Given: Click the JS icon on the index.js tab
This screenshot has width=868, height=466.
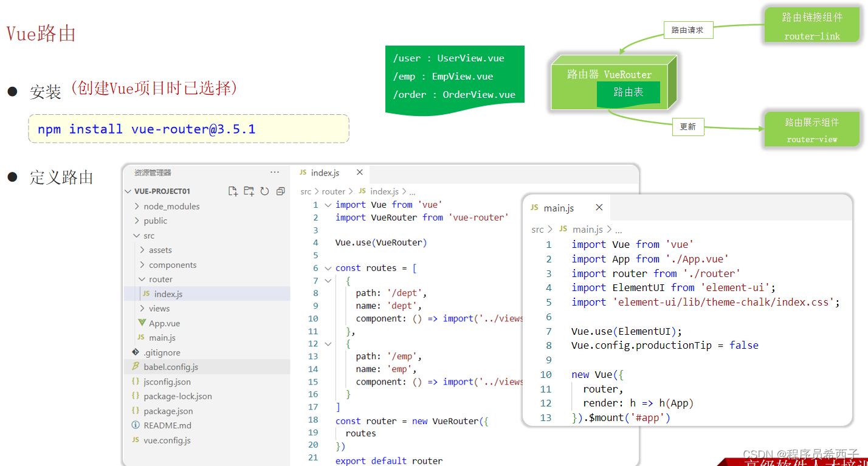Looking at the screenshot, I should pos(303,173).
